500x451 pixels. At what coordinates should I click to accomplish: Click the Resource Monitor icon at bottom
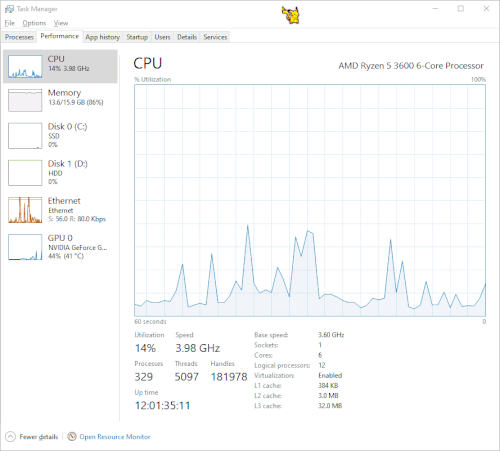(72, 436)
